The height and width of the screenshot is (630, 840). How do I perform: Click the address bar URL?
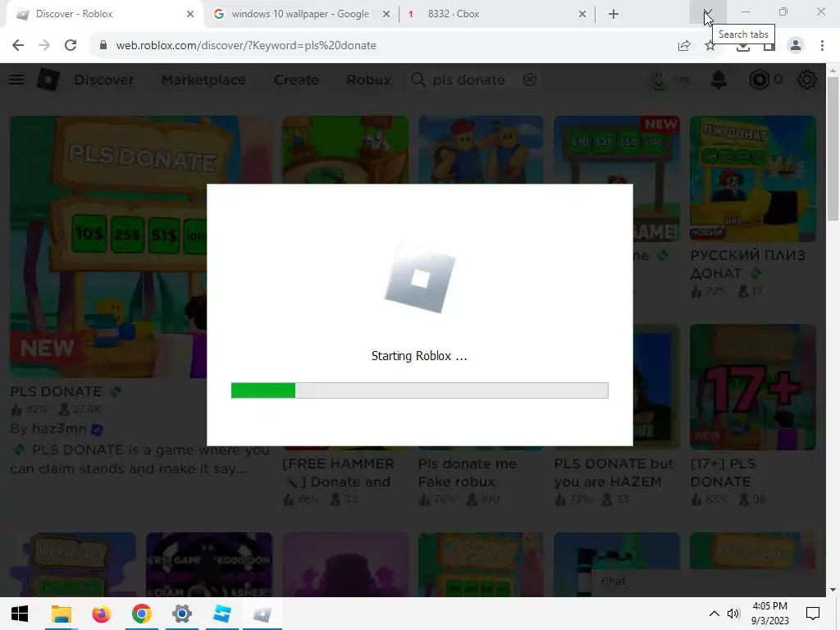click(x=246, y=46)
